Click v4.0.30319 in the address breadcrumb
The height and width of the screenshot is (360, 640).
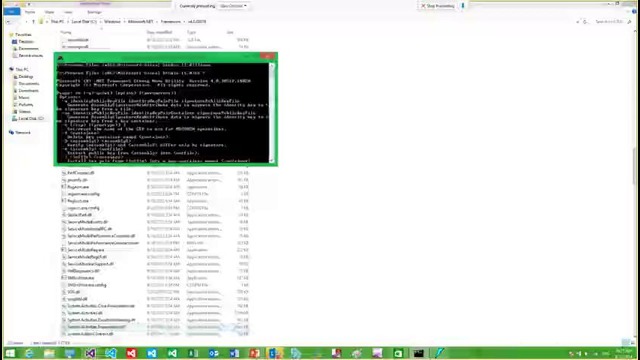tap(197, 22)
